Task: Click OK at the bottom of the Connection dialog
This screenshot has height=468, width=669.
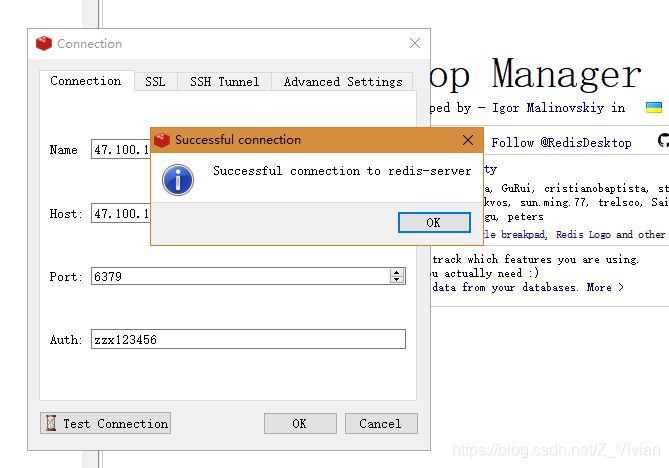Action: [x=300, y=423]
